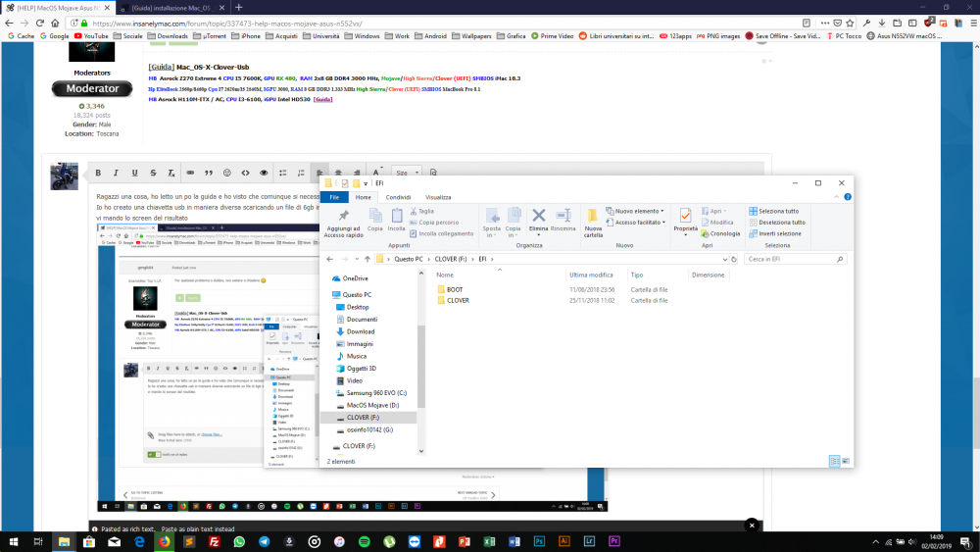Click the Explorer blue help icon

click(x=848, y=197)
